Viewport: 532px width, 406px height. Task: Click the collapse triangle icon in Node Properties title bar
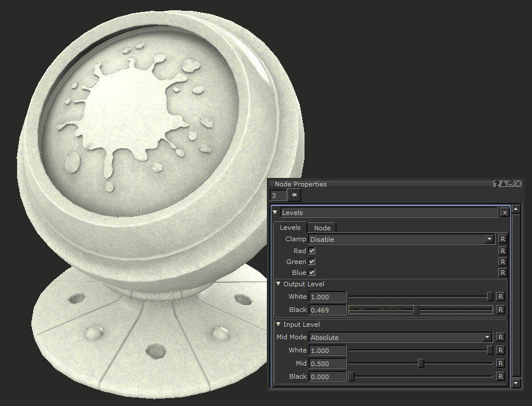pos(503,184)
